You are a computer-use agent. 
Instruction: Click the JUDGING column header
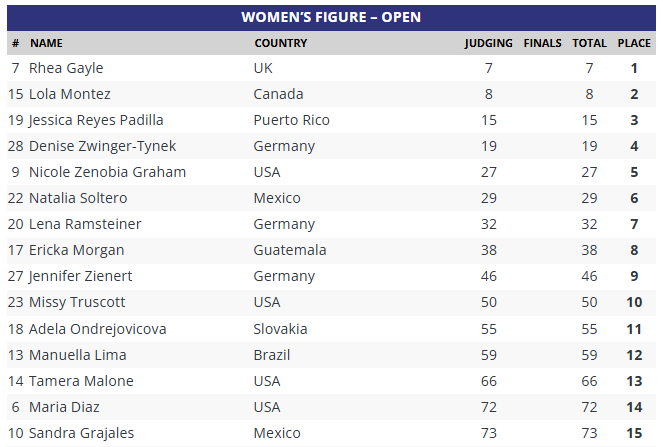(x=488, y=43)
